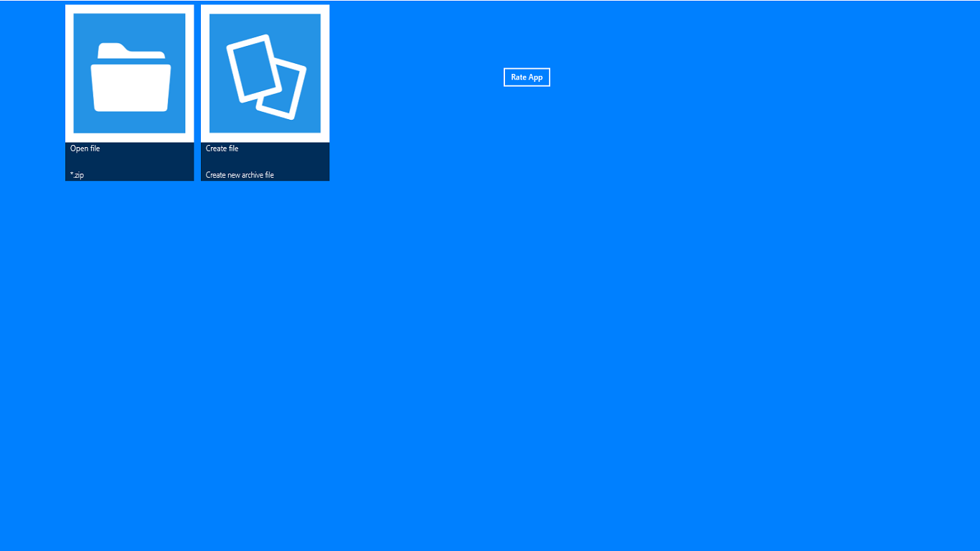Viewport: 980px width, 551px height.
Task: Click 'Create new archive file' caption text
Action: [239, 174]
